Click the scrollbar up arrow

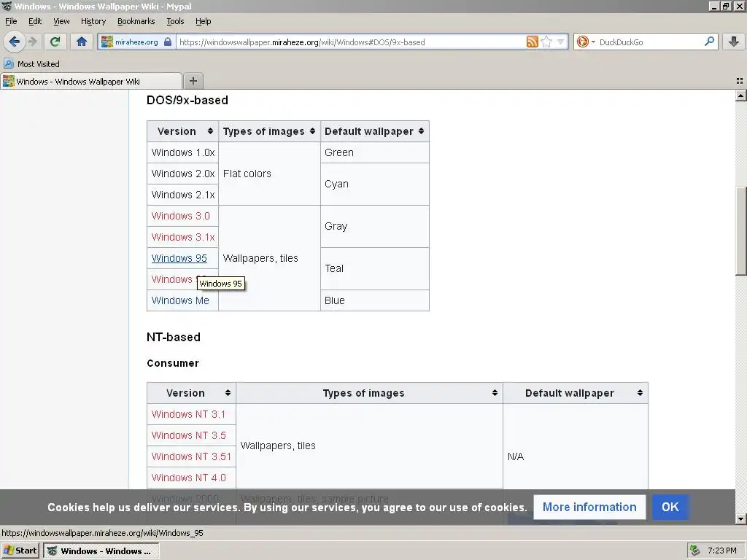point(740,96)
